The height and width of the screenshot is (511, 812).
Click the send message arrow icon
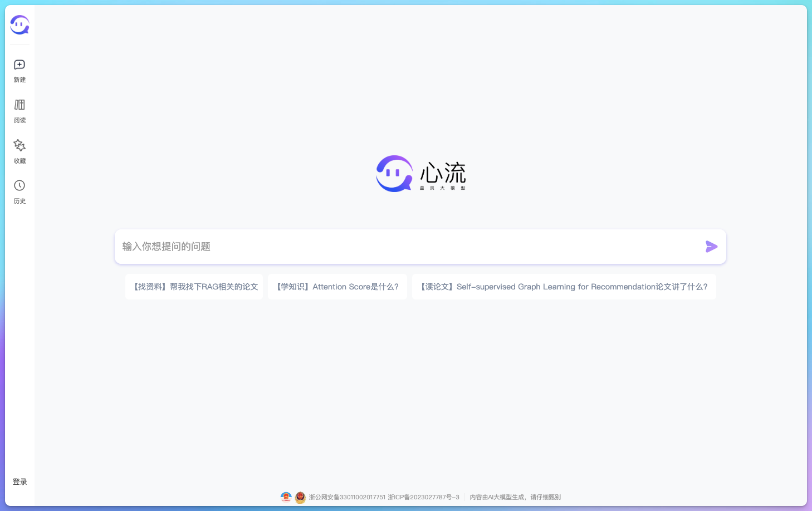coord(711,247)
